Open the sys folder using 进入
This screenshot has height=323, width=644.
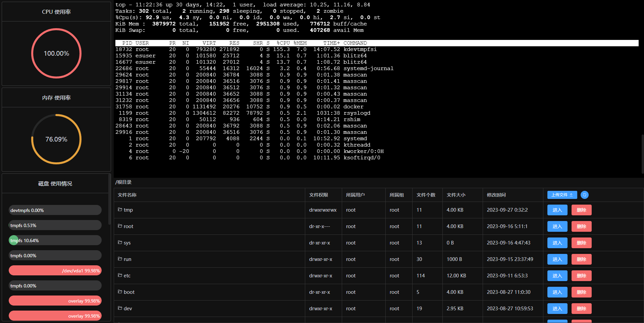pos(557,243)
